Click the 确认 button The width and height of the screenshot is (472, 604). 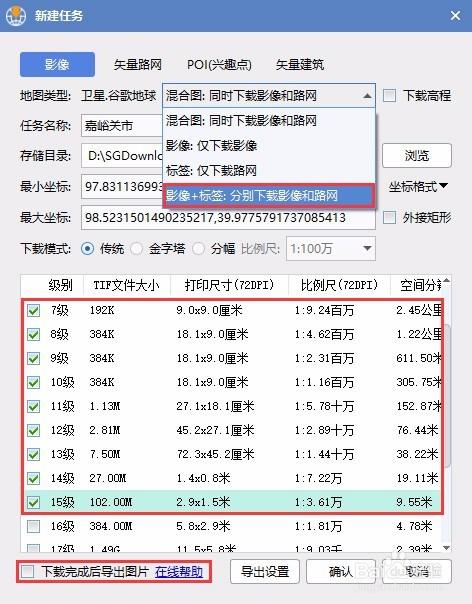(x=341, y=572)
